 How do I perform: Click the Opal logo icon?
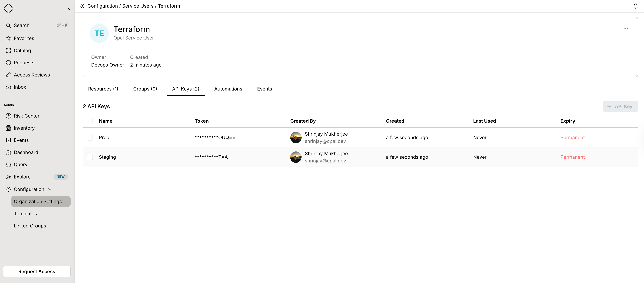point(8,8)
